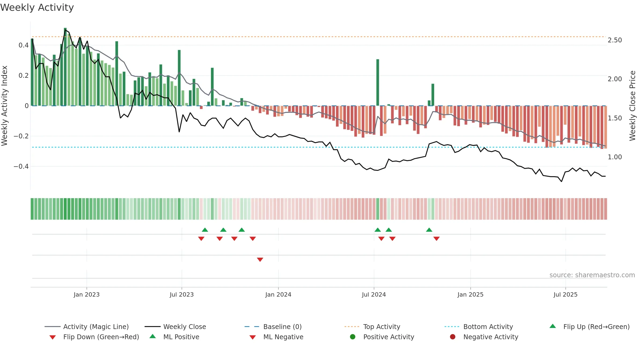This screenshot has height=362, width=644.
Task: Toggle the Baseline (0) legend entry
Action: [273, 327]
